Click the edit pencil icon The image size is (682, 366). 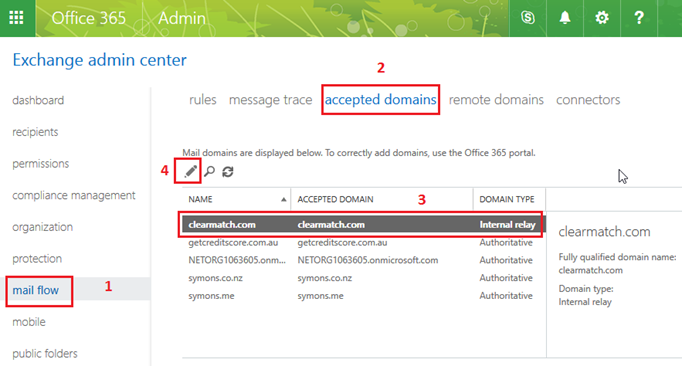pyautogui.click(x=190, y=171)
